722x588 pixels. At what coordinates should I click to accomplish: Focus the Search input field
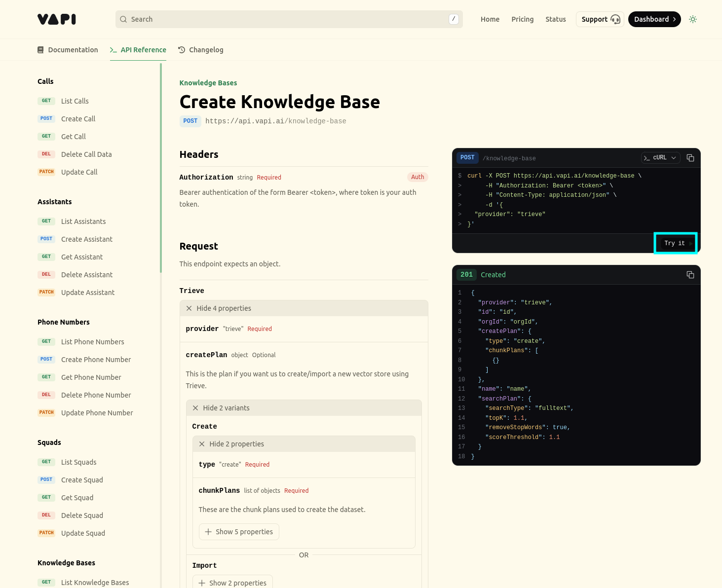pos(289,19)
